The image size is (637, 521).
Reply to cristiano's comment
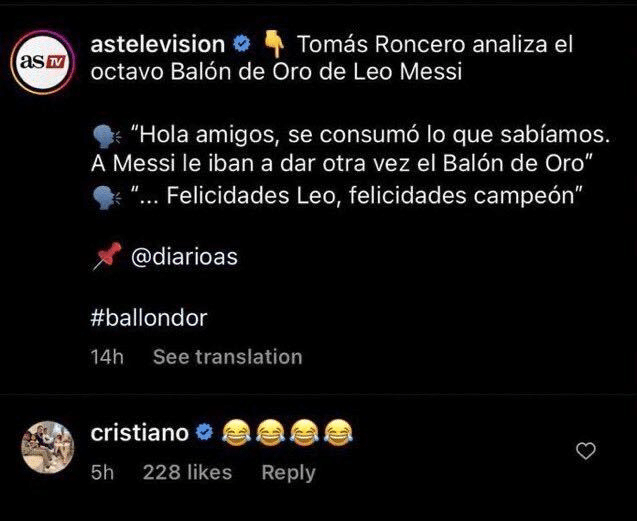pyautogui.click(x=288, y=472)
